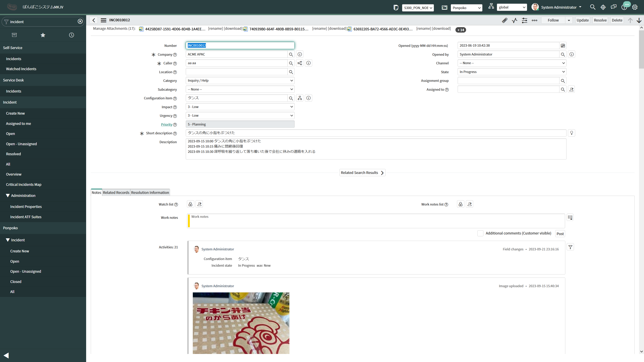644x362 pixels.
Task: Switch to the Related Records tab
Action: tap(116, 192)
